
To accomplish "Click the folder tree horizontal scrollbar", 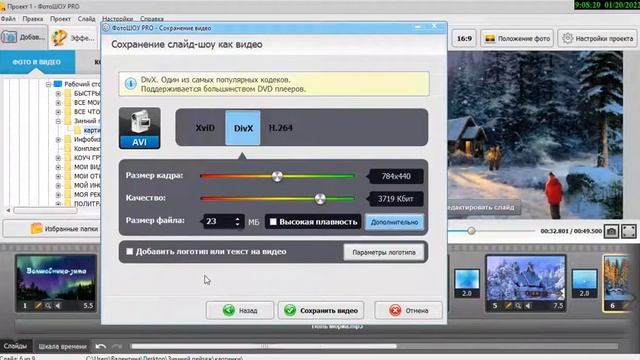I will tap(45, 211).
